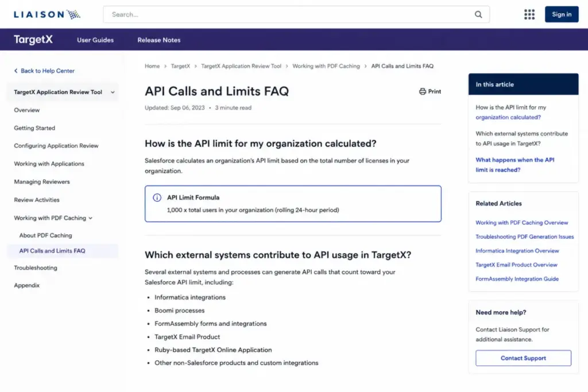Click the search magnifier icon
The image size is (588, 392).
tap(478, 14)
